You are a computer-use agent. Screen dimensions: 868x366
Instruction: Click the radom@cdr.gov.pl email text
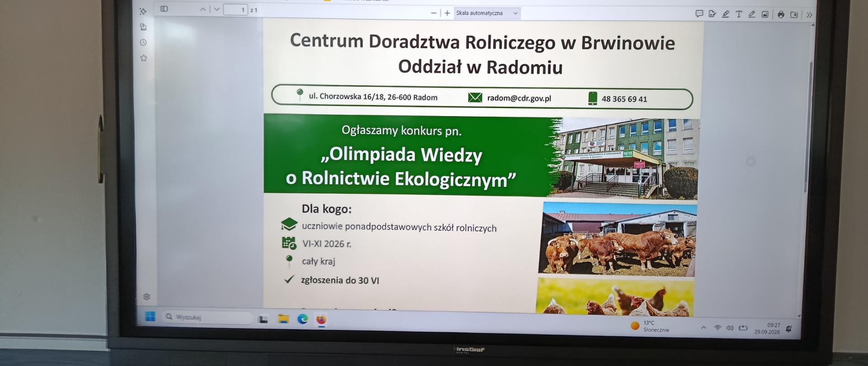coord(519,98)
